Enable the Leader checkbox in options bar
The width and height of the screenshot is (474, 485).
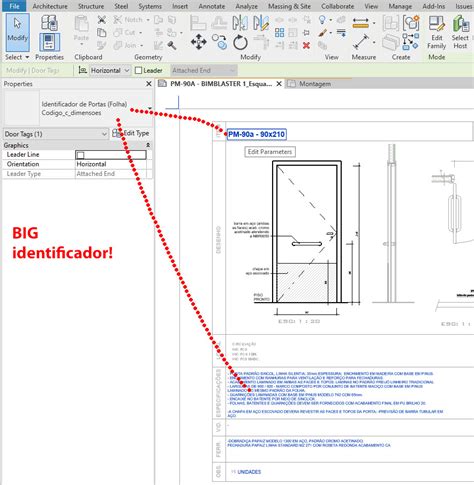point(138,70)
